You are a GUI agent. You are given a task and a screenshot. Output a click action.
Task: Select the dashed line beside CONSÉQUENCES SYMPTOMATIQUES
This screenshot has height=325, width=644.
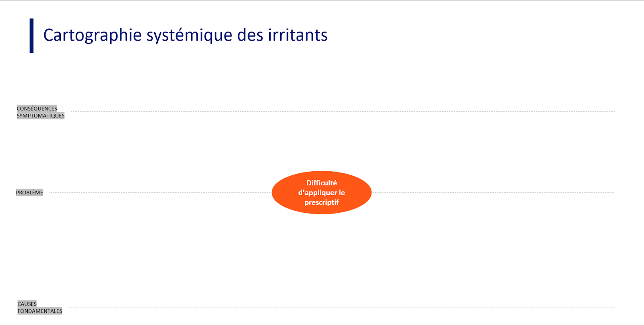point(342,111)
